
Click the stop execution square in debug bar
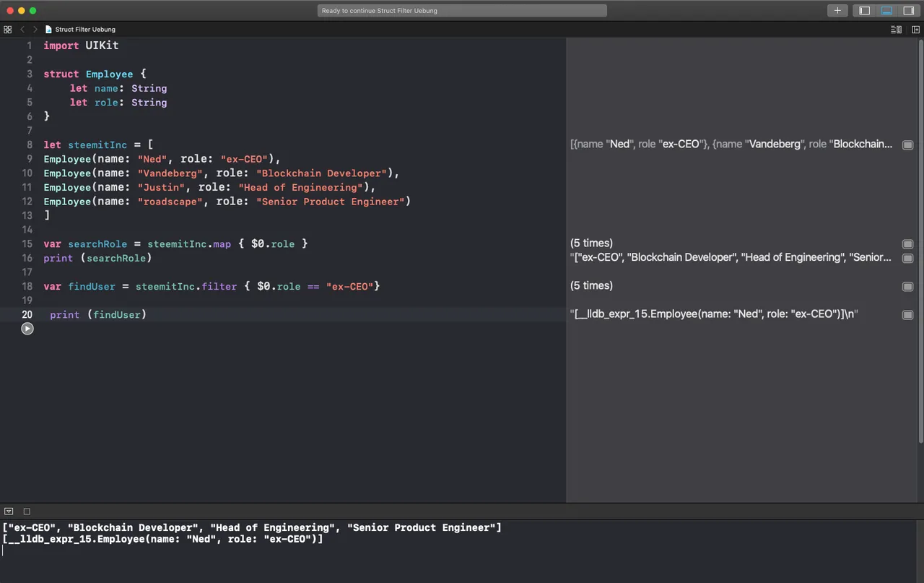point(27,511)
